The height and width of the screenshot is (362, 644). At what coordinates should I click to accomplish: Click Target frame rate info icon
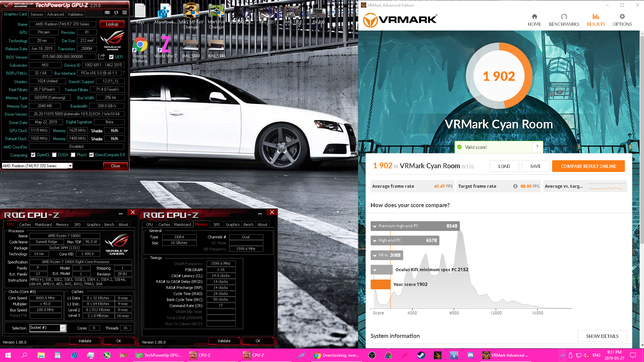coord(515,186)
